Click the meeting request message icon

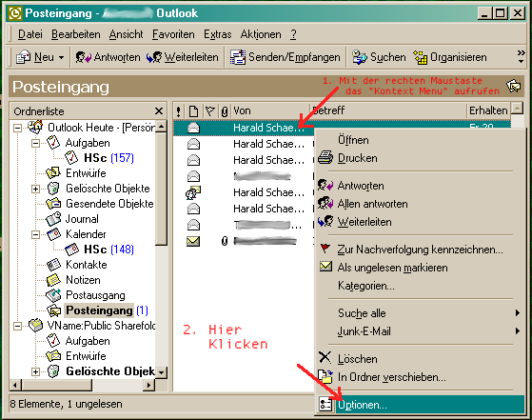[193, 192]
